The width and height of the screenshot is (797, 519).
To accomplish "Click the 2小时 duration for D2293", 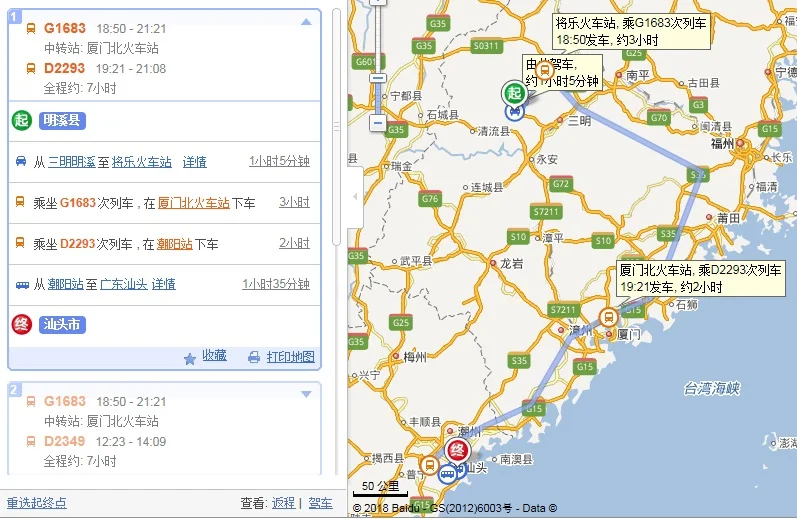I will (x=294, y=243).
